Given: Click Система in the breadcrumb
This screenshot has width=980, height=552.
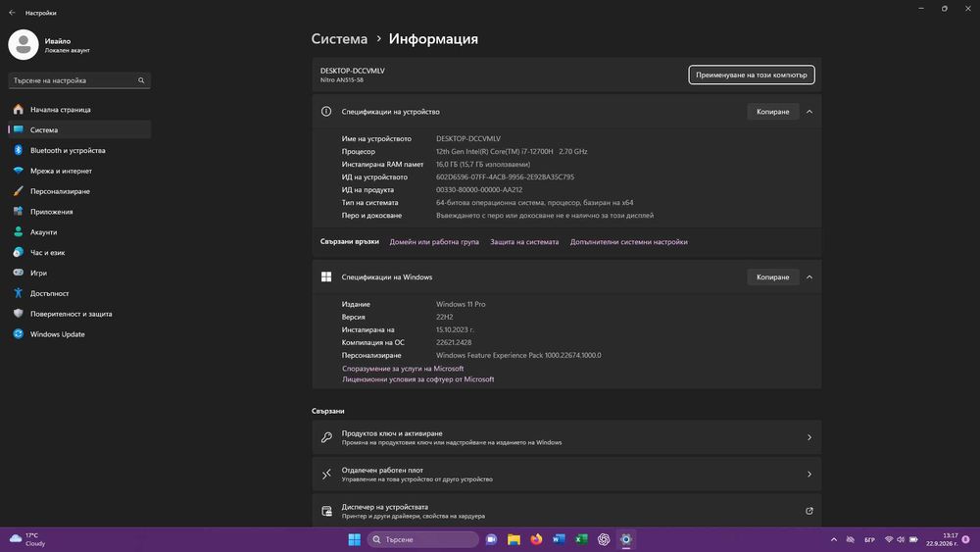Looking at the screenshot, I should [x=339, y=39].
